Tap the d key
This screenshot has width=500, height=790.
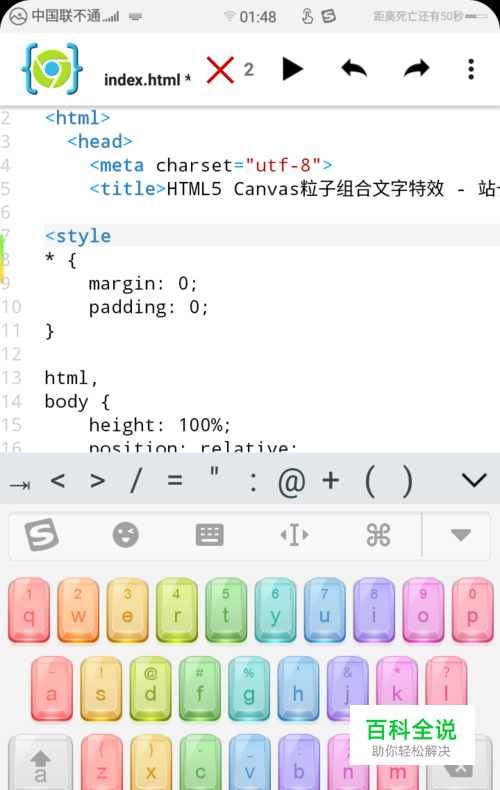tap(150, 689)
